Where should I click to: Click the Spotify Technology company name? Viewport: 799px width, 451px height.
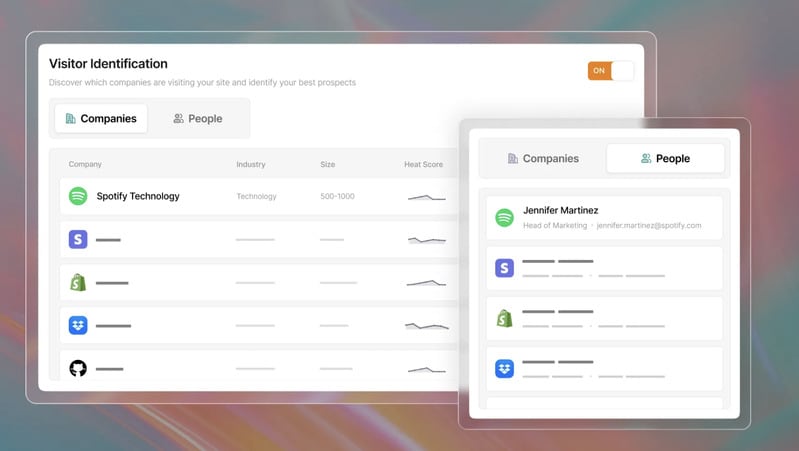(138, 196)
